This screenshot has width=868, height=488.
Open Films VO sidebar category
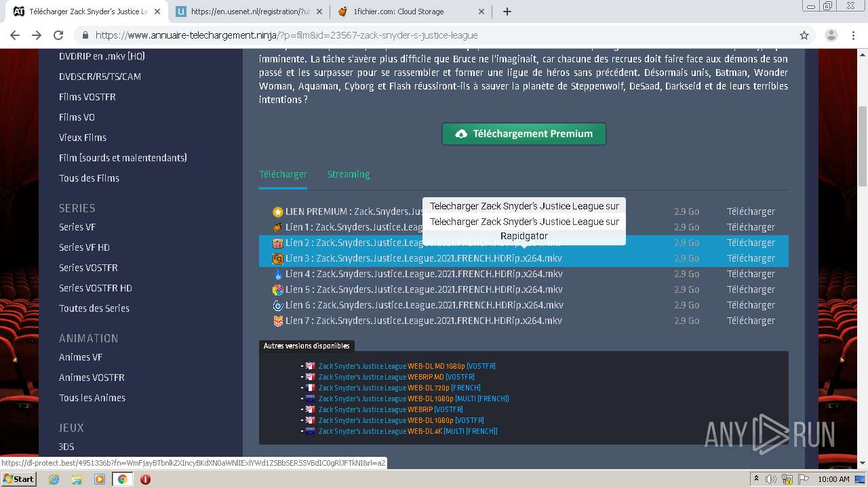[x=77, y=117]
